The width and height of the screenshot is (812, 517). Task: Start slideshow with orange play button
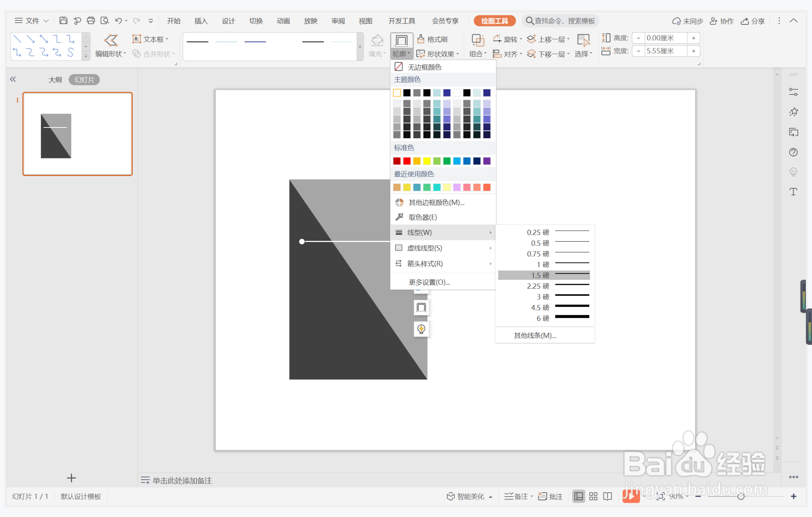[631, 496]
